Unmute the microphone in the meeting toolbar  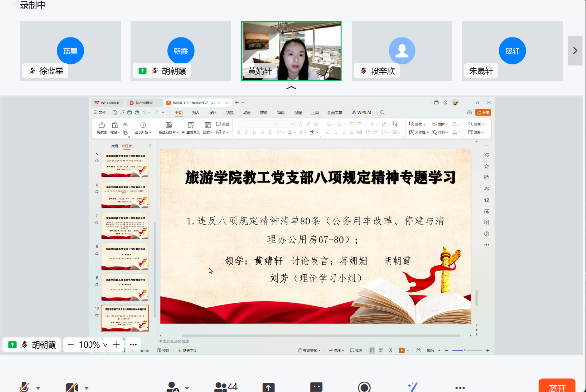24,387
